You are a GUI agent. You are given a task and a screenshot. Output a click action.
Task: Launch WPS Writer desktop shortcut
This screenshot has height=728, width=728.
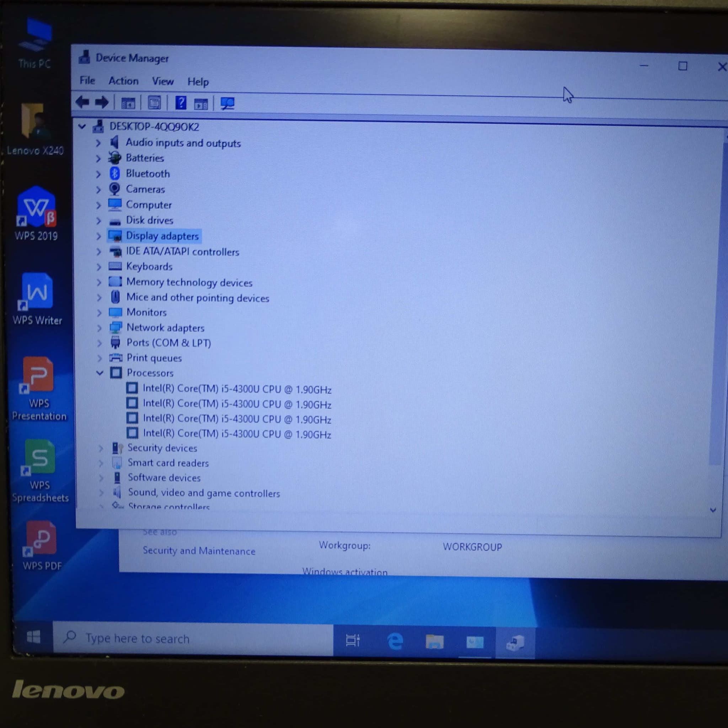click(x=37, y=299)
